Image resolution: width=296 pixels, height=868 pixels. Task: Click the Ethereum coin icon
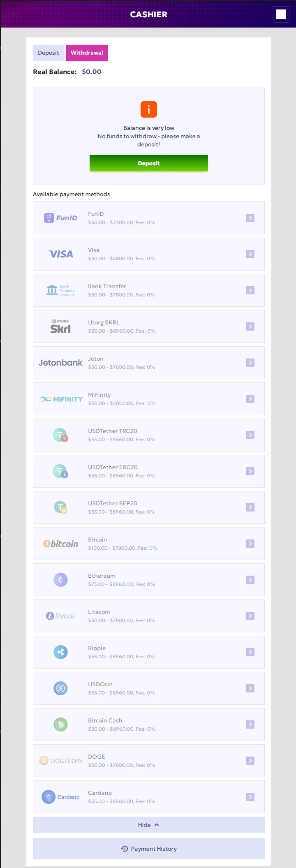60,580
